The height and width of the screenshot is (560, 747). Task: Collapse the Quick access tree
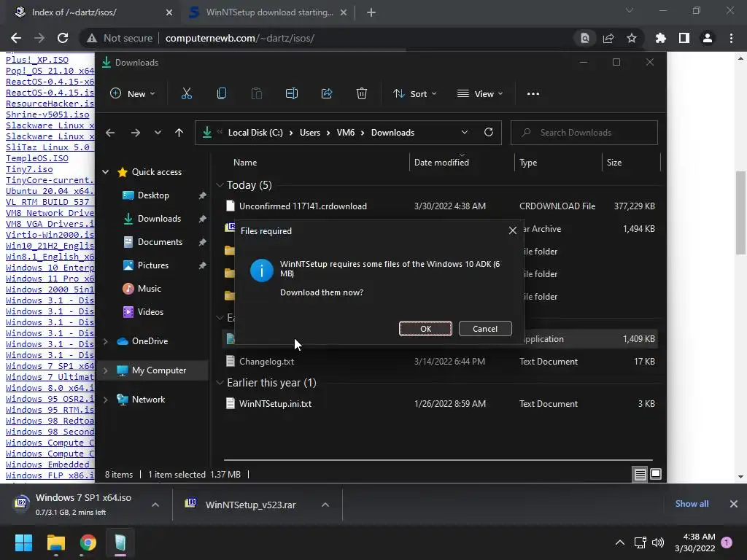105,172
